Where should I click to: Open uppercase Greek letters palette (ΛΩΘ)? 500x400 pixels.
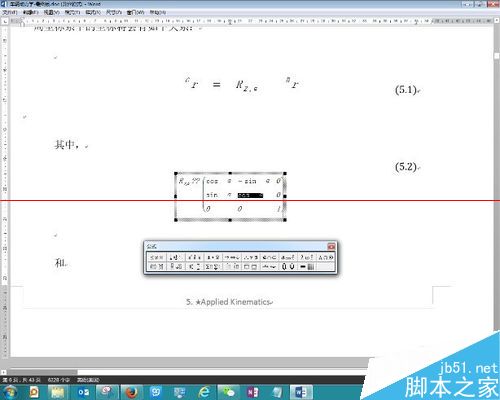[x=326, y=257]
